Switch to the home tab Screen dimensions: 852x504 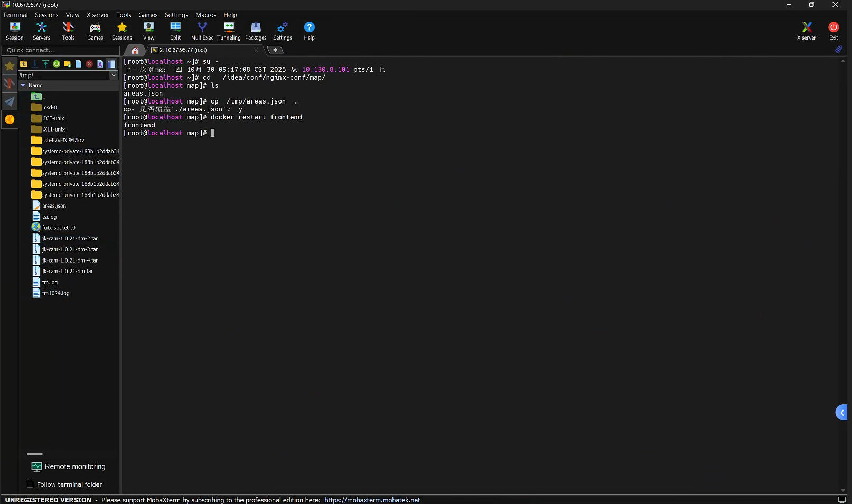coord(135,50)
